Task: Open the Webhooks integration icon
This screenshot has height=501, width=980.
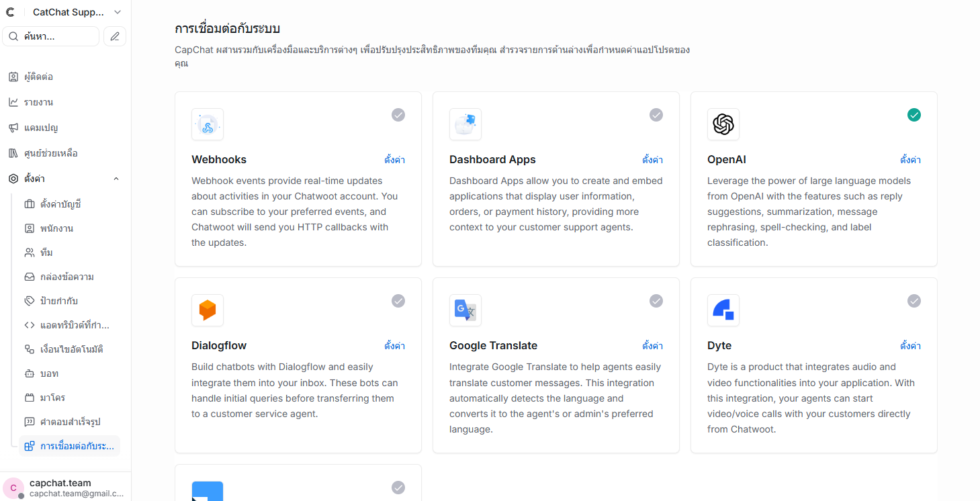Action: 208,124
